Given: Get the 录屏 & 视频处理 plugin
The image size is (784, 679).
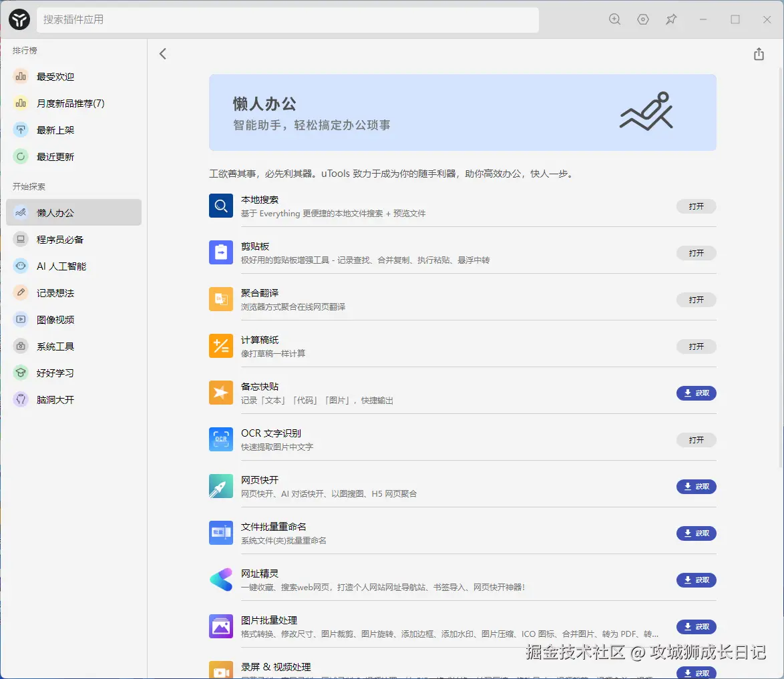Looking at the screenshot, I should [696, 673].
